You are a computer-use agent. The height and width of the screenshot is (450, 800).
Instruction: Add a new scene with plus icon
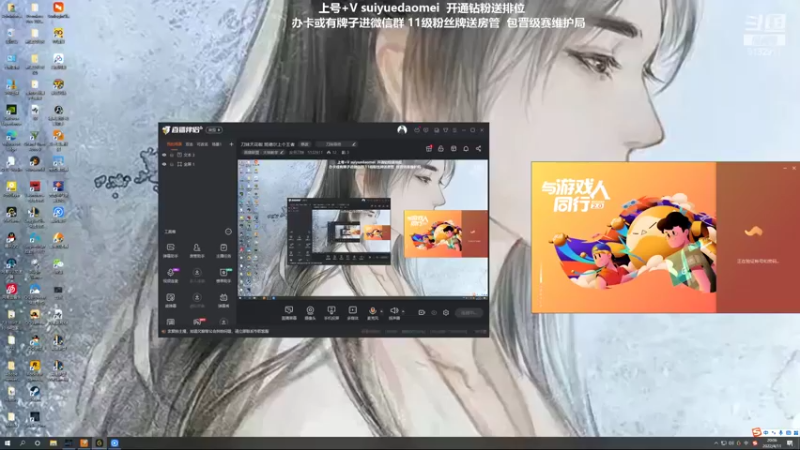[231, 144]
